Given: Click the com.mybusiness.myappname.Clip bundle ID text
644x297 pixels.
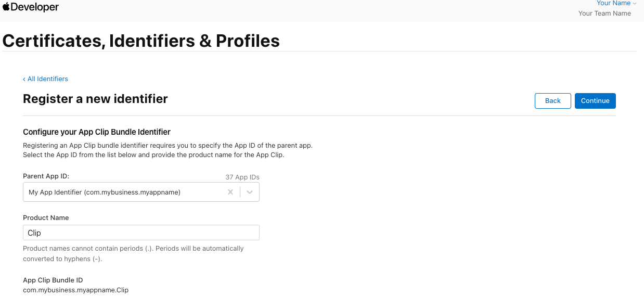Looking at the screenshot, I should (x=75, y=290).
